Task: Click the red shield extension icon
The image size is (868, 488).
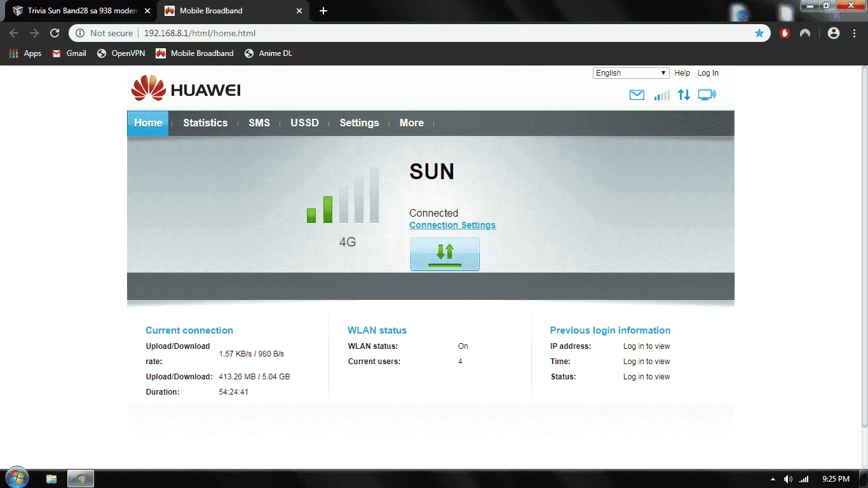Action: 785,33
